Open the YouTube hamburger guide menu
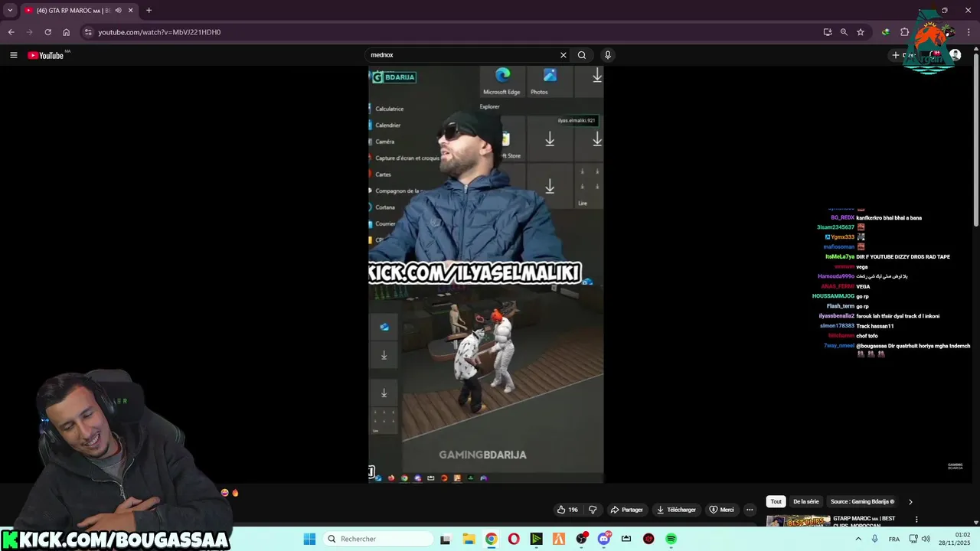 click(13, 55)
